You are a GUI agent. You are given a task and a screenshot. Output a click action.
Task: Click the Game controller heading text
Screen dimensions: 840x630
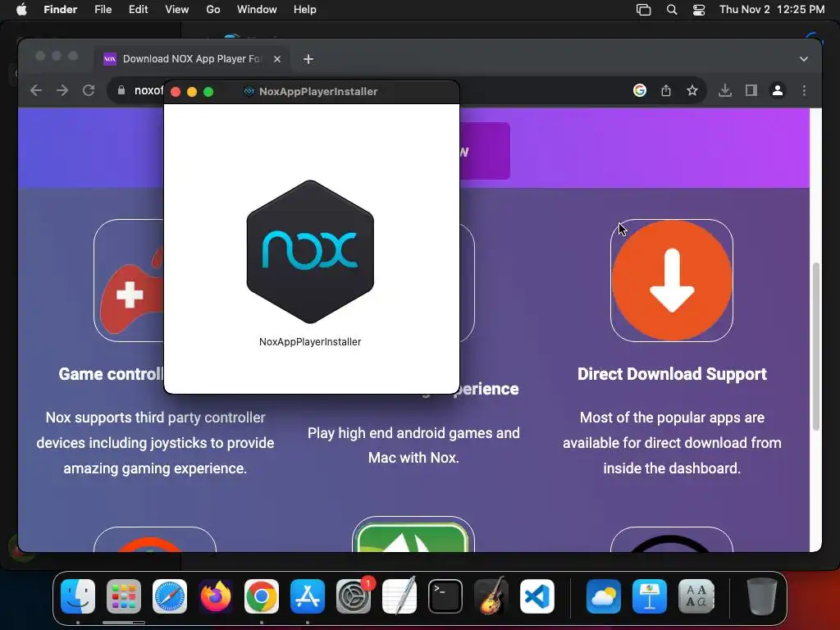111,374
